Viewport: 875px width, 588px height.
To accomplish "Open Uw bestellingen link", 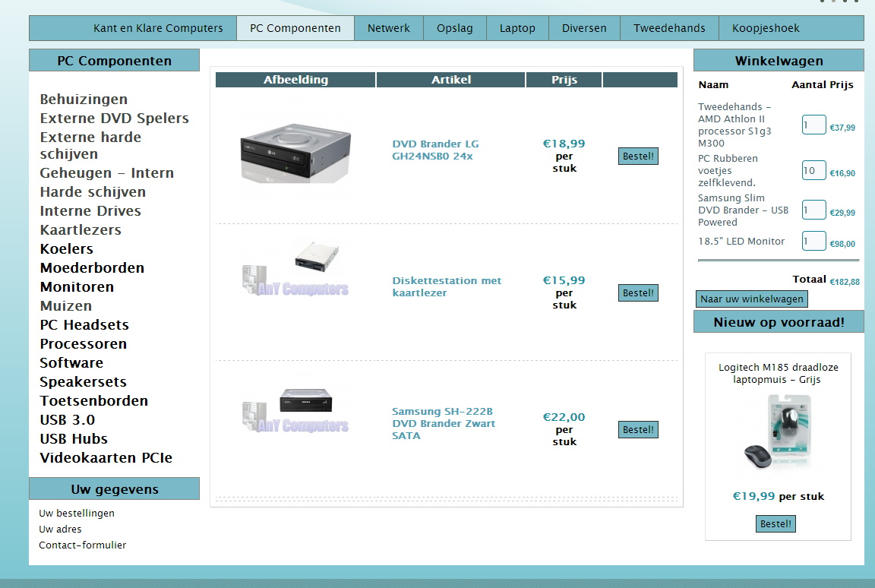I will [x=77, y=514].
